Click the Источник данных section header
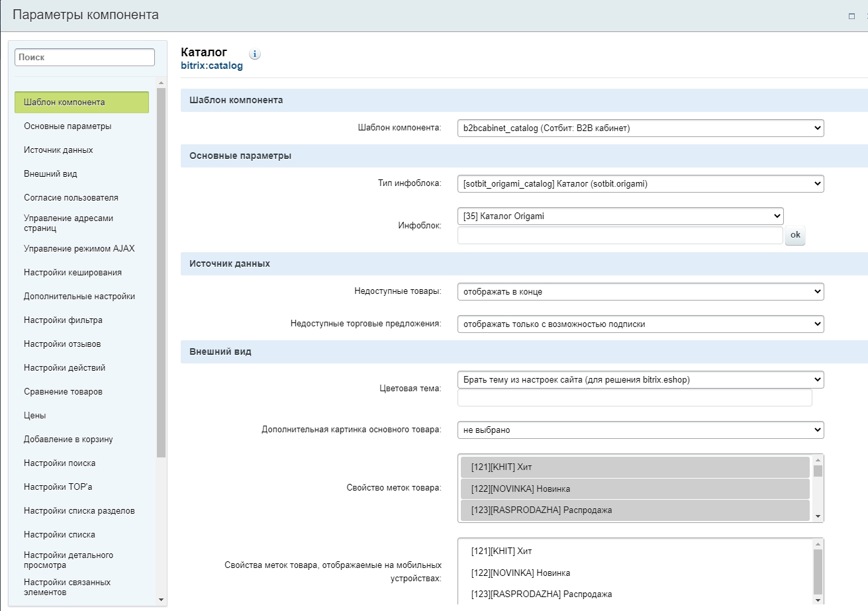868x611 pixels. point(524,263)
